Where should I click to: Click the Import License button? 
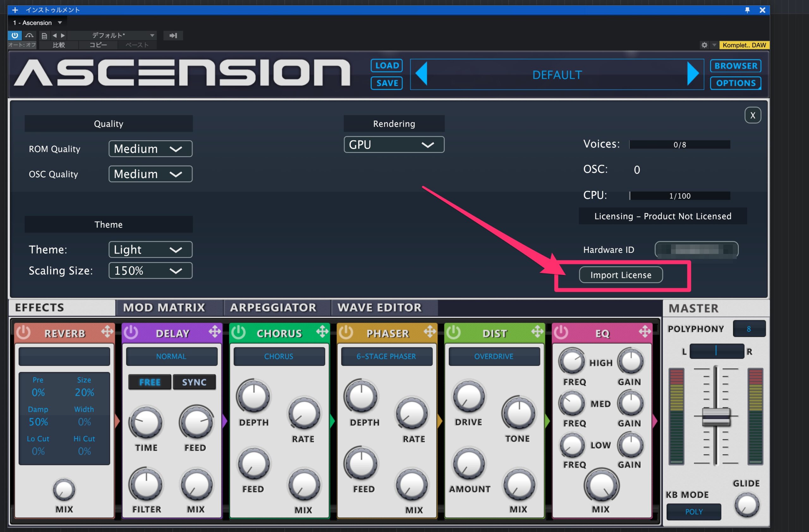point(620,275)
